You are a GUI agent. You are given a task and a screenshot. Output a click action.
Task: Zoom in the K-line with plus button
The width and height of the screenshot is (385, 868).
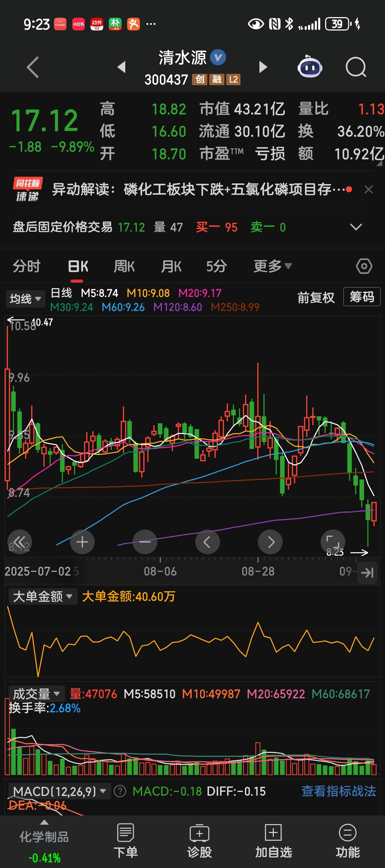pyautogui.click(x=82, y=542)
